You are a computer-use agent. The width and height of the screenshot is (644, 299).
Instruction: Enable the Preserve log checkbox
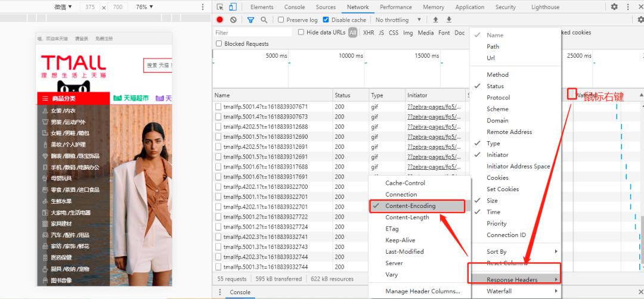pos(281,20)
